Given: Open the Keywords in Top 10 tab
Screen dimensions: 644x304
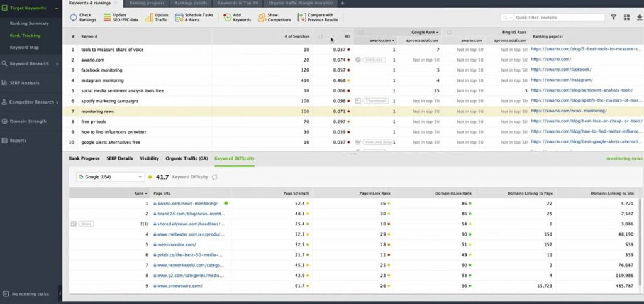Looking at the screenshot, I should click(x=238, y=3).
